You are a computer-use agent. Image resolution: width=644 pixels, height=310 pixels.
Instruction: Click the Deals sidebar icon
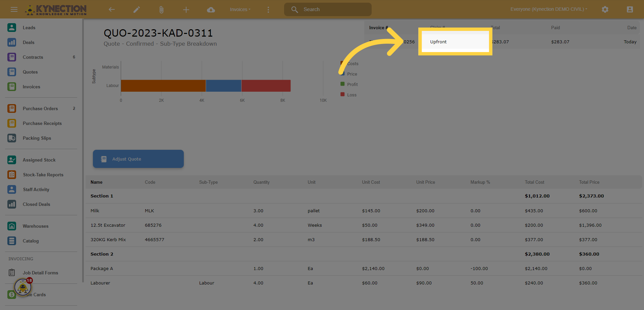coord(12,42)
